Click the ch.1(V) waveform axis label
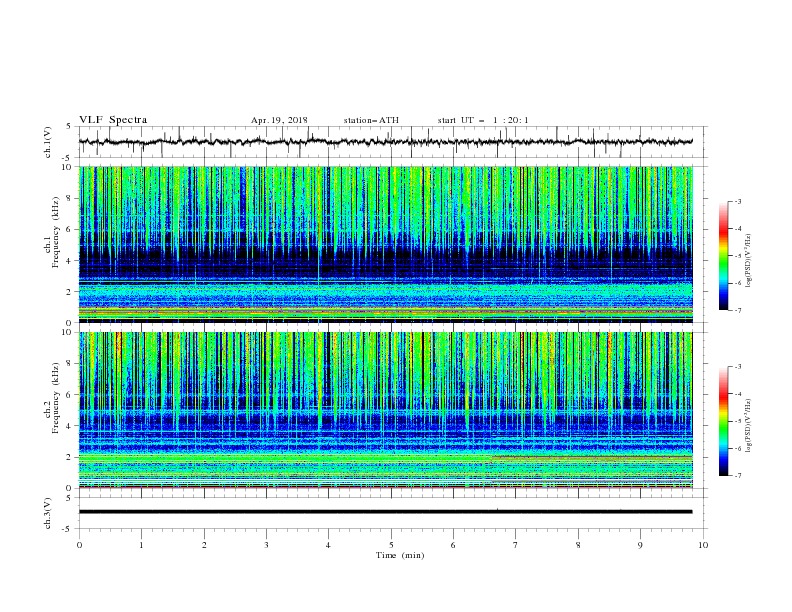 tap(48, 142)
